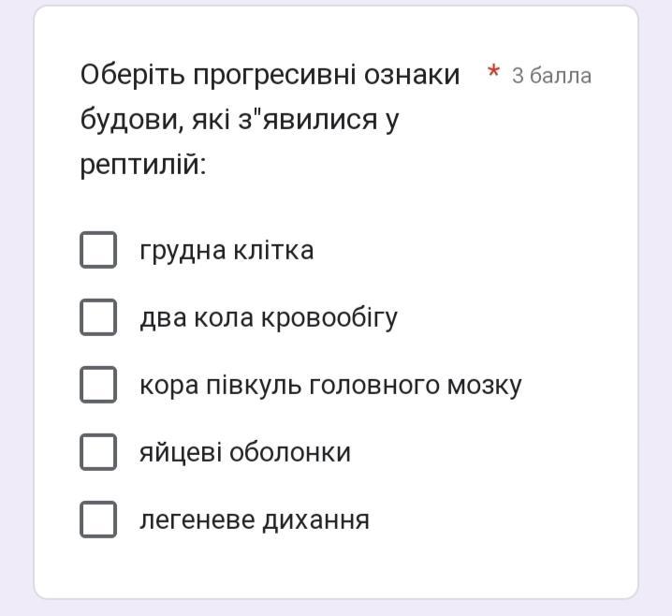672x616 pixels.
Task: Click the 'яйцеві оболонки' option text
Action: pyautogui.click(x=245, y=453)
